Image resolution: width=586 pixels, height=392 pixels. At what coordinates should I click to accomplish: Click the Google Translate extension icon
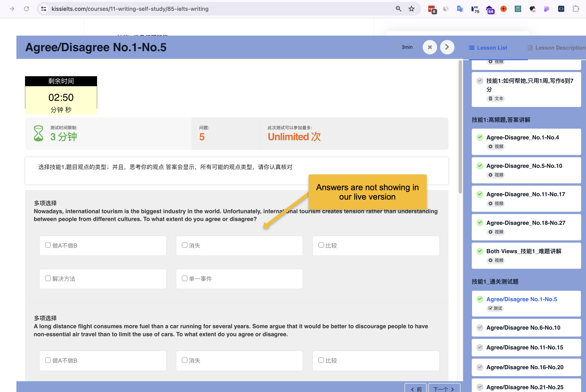(460, 9)
